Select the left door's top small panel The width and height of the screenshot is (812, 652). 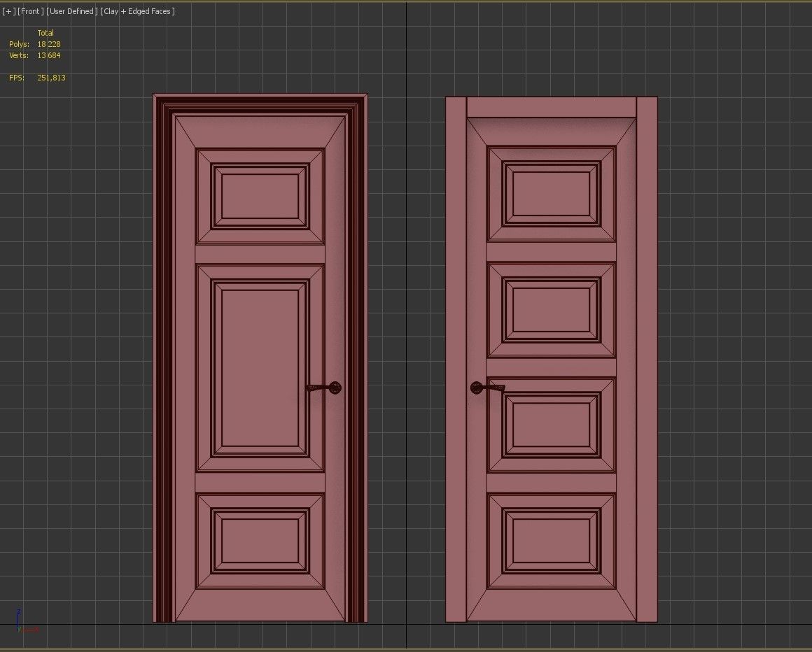click(260, 196)
